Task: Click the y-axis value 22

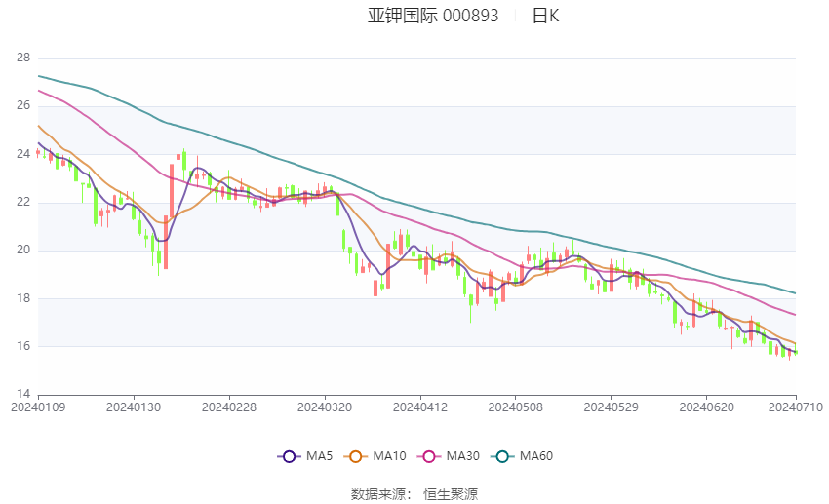Action: point(23,202)
